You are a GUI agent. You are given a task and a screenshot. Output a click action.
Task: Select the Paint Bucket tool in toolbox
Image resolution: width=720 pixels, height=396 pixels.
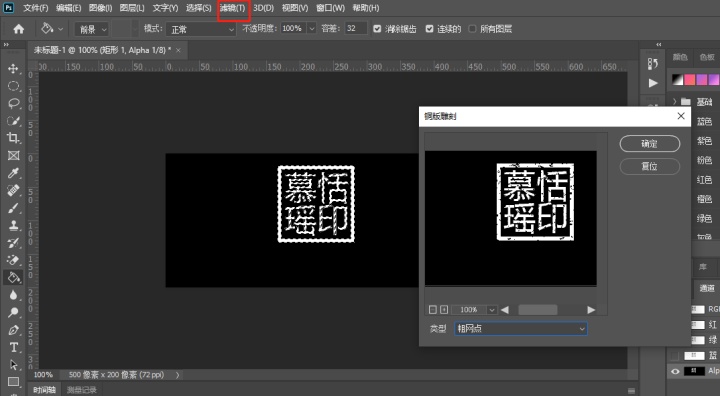click(13, 277)
